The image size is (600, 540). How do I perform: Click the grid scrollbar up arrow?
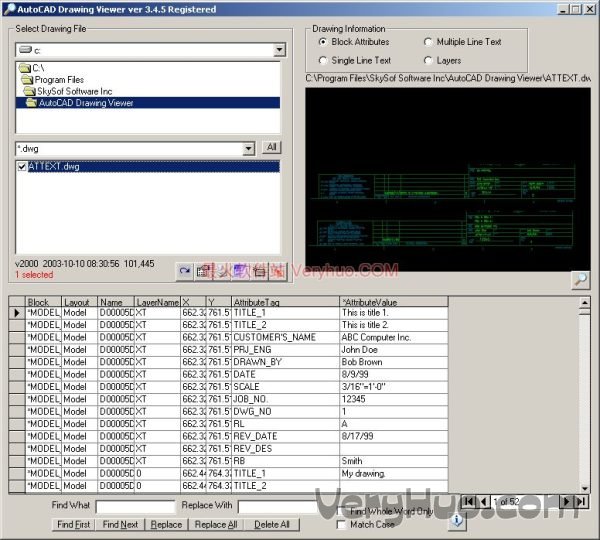tap(585, 303)
